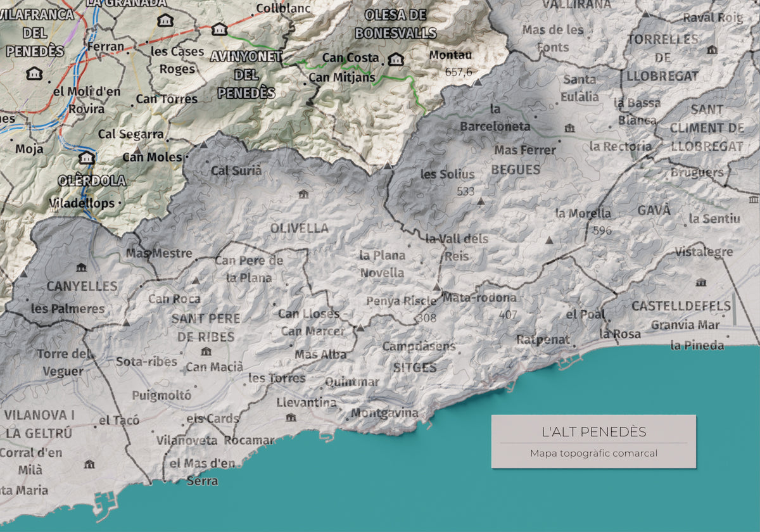Viewport: 760px width, 532px height.
Task: Click the building icon below VILAFRANCA DEL PENEDÈS
Action: (x=35, y=74)
